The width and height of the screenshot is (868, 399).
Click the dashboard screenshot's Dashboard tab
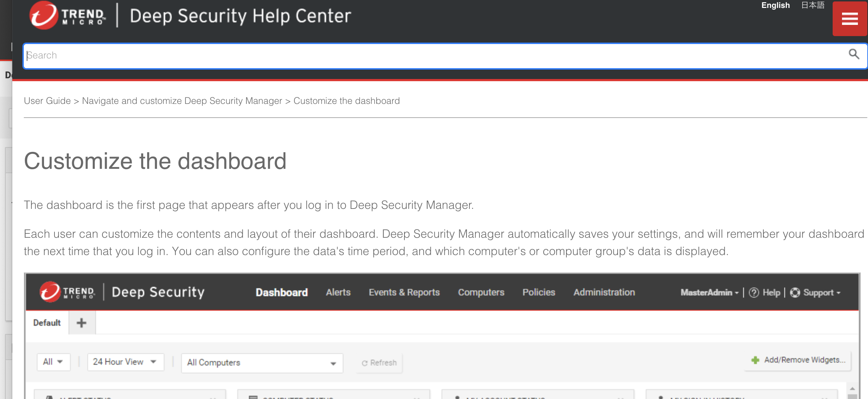281,292
